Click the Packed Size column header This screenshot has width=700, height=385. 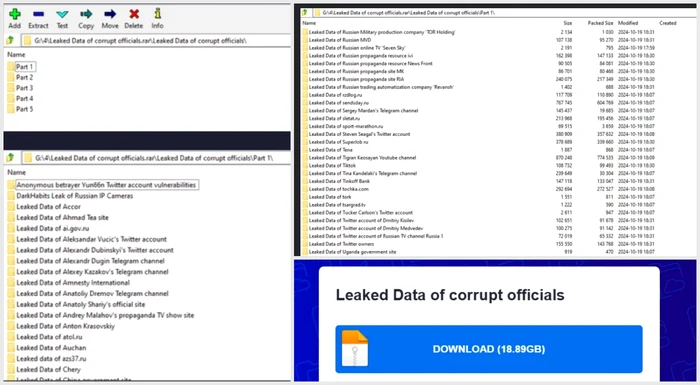point(600,23)
